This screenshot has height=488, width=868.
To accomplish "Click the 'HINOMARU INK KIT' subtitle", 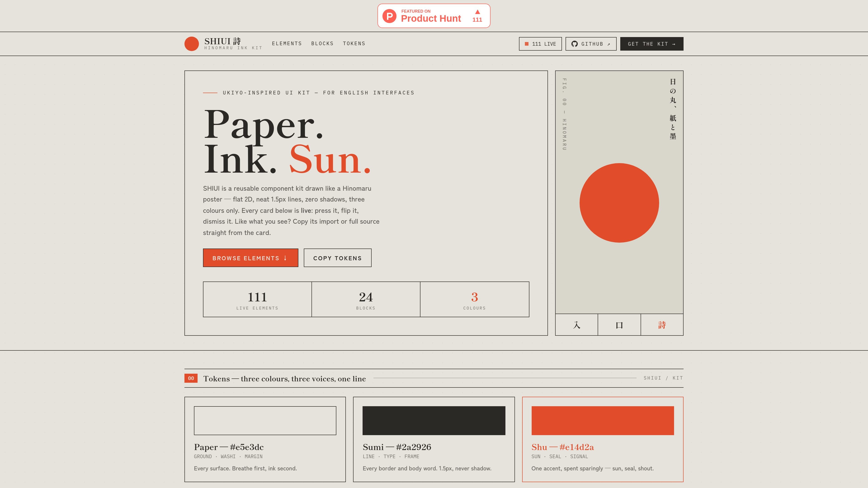I will click(x=233, y=48).
